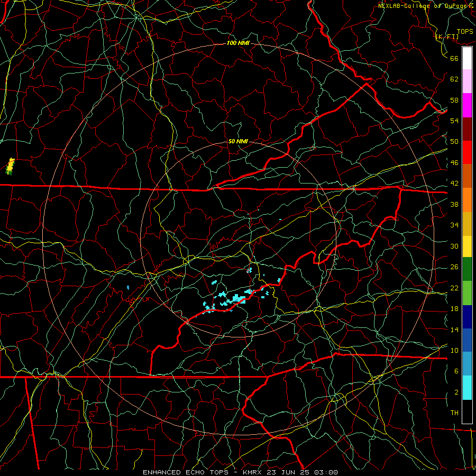476x476 pixels.
Task: Click the magenta legend swatch
Action: point(467,105)
